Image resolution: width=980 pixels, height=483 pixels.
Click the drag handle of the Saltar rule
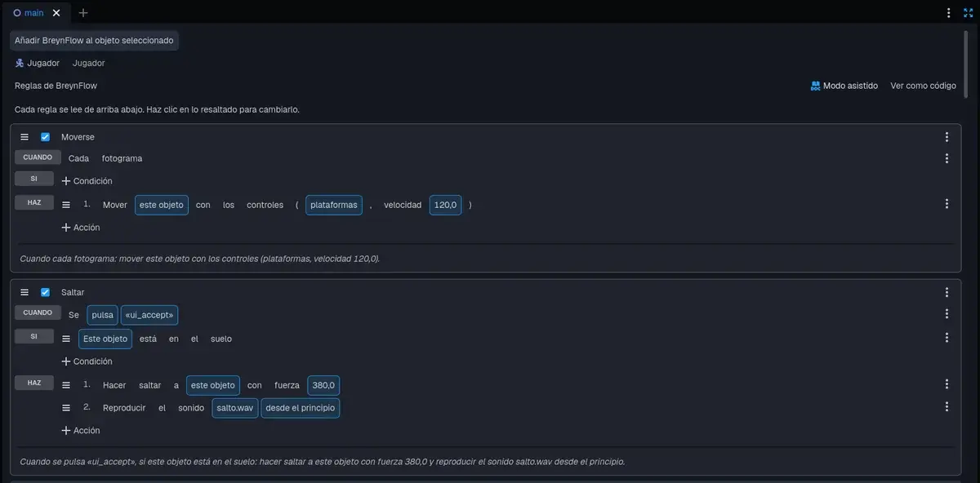(x=24, y=292)
